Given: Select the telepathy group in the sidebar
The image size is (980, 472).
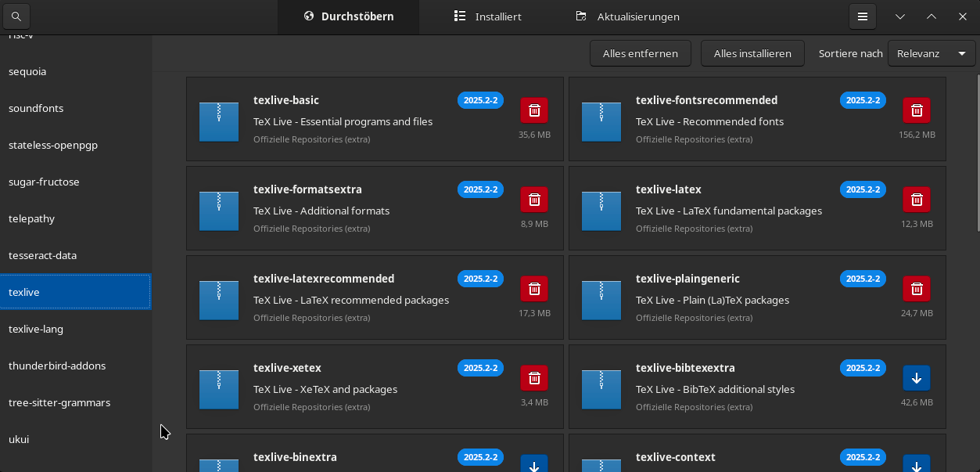Looking at the screenshot, I should click(75, 218).
